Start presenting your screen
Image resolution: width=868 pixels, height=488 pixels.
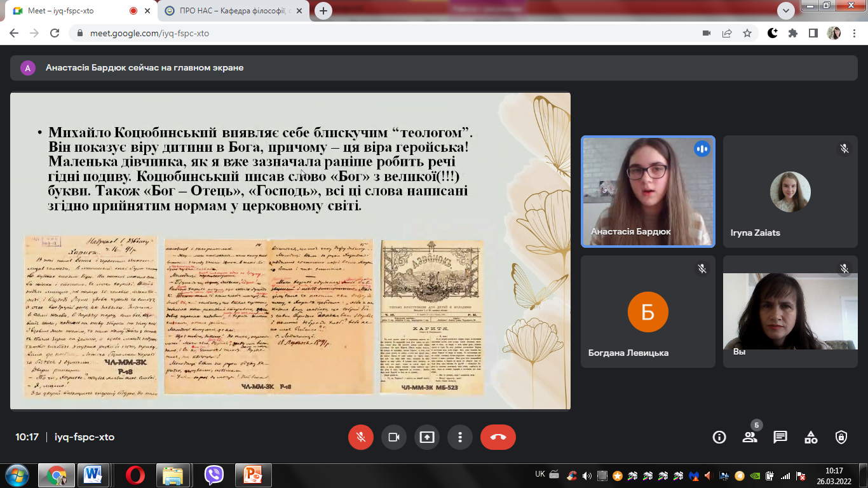pyautogui.click(x=427, y=437)
